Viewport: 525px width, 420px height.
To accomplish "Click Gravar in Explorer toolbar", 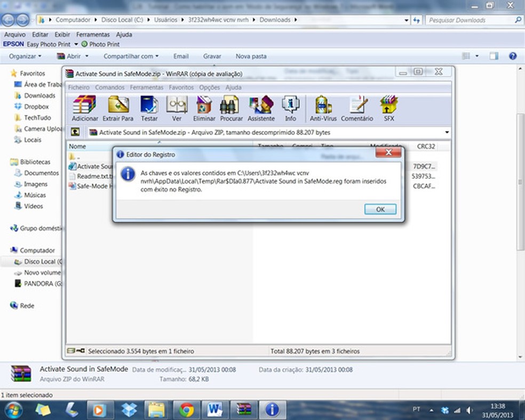I will point(212,56).
